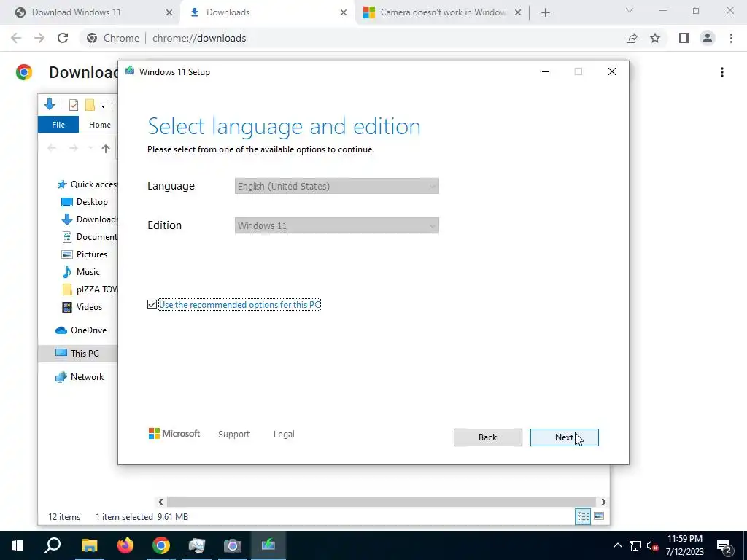The image size is (747, 560).
Task: Click File Explorer's Properties quick access icon
Action: pyautogui.click(x=74, y=105)
